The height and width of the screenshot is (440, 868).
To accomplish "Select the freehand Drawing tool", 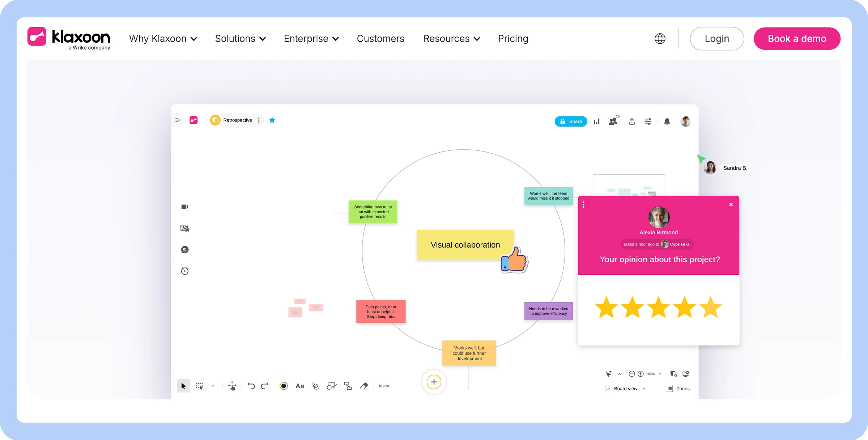I will click(315, 386).
